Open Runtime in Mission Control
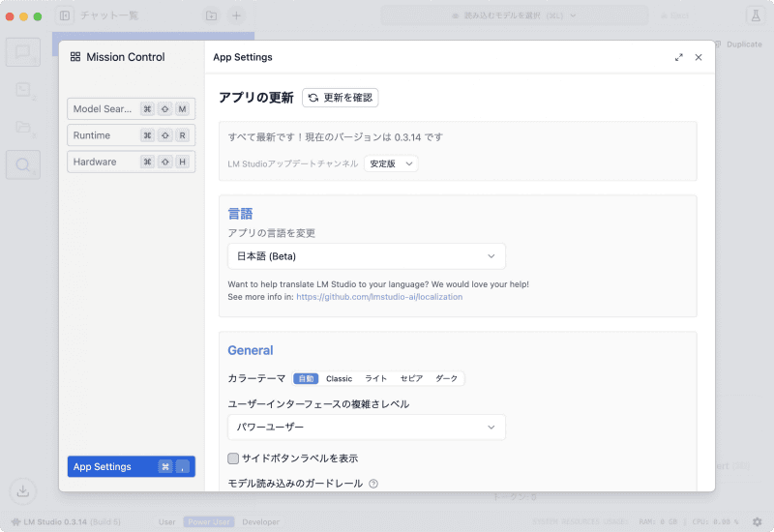774x532 pixels. click(x=132, y=135)
